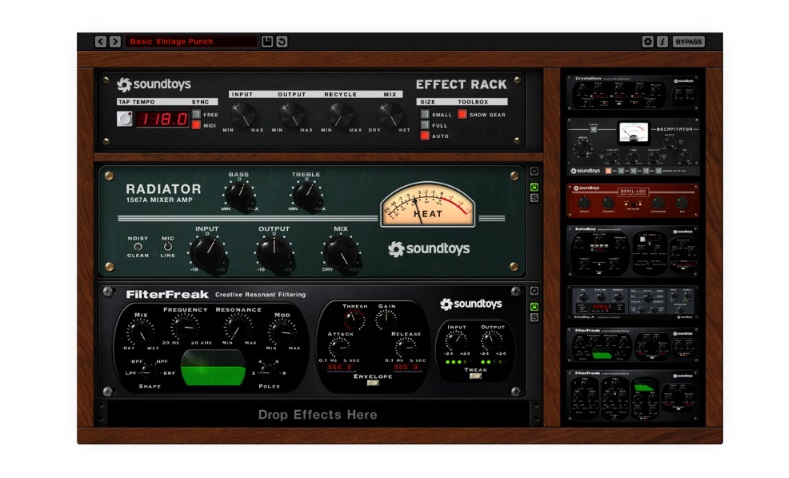
Task: Click the Attack time 500.0 readout
Action: (x=341, y=367)
